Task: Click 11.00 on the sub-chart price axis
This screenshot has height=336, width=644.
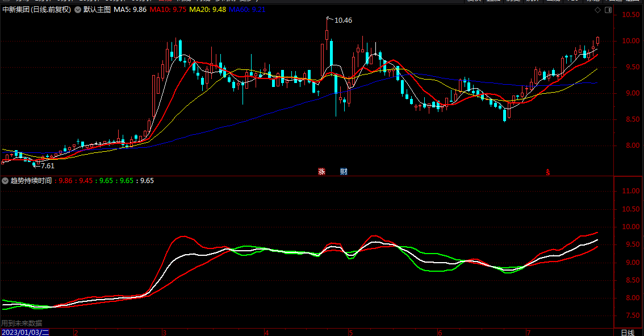Action: (x=630, y=191)
